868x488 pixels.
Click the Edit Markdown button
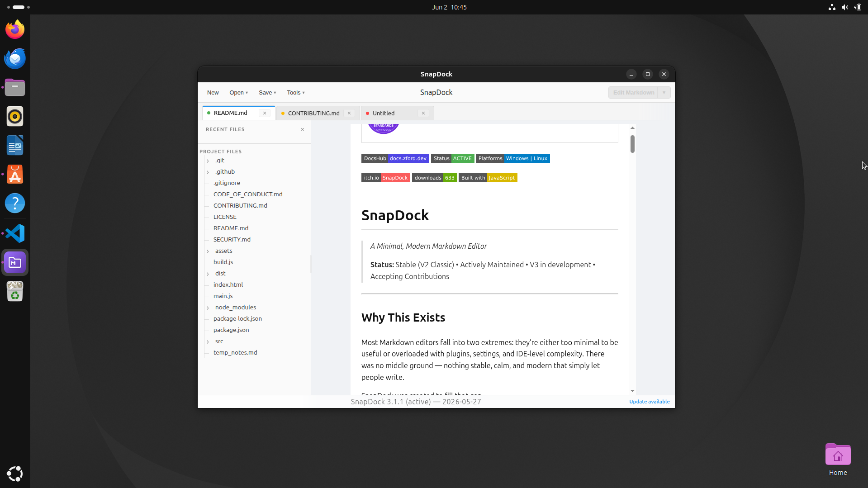tap(633, 93)
